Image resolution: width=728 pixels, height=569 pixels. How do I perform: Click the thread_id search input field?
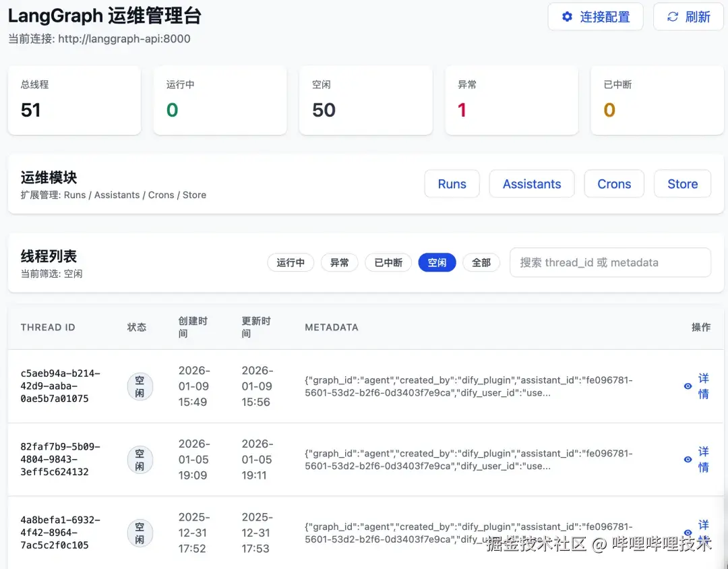coord(610,262)
